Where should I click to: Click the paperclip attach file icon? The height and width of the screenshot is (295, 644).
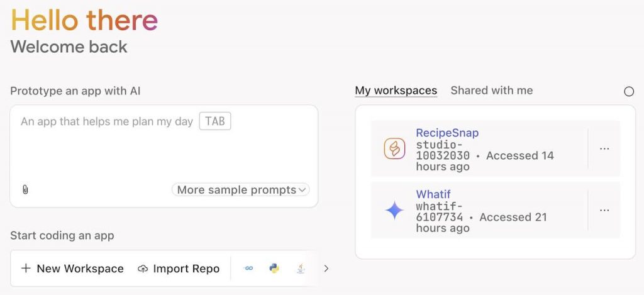(x=25, y=189)
